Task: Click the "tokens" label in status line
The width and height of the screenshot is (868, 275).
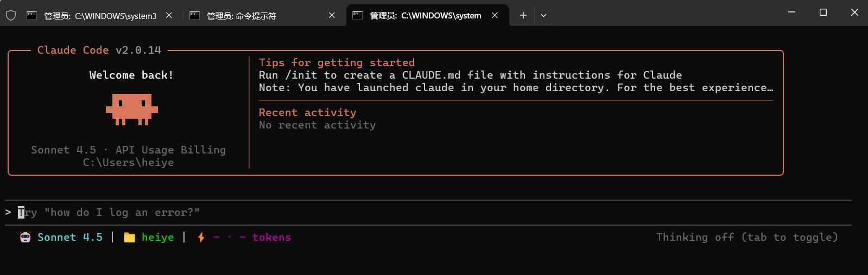Action: tap(271, 237)
